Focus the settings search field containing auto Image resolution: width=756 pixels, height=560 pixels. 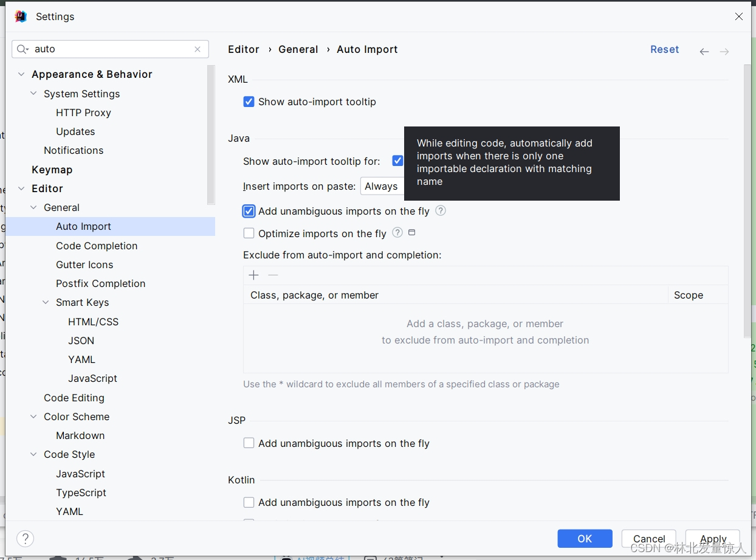pos(111,49)
